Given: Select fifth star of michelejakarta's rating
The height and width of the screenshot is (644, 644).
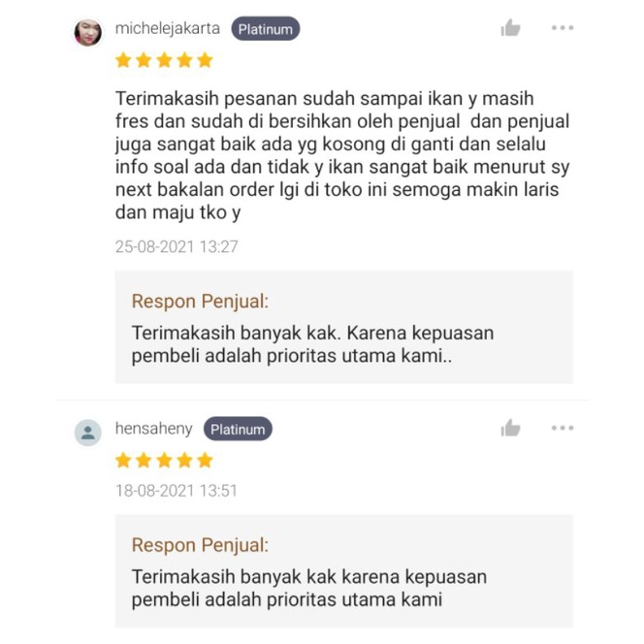Looking at the screenshot, I should 205,60.
